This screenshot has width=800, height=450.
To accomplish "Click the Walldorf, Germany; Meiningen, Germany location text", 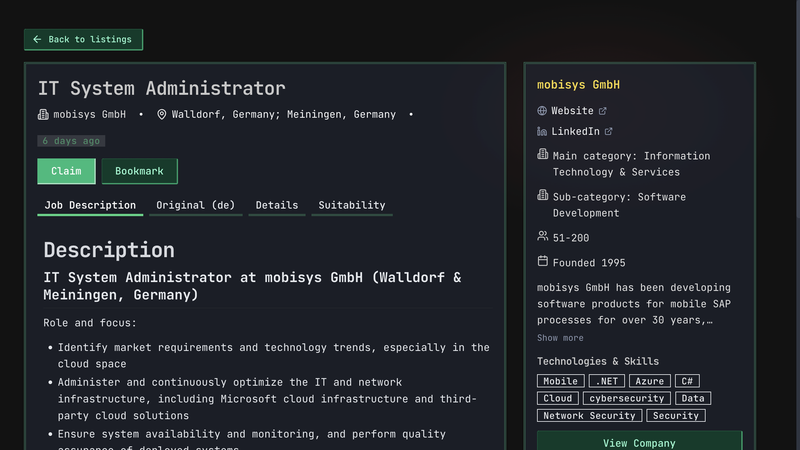I will point(284,114).
